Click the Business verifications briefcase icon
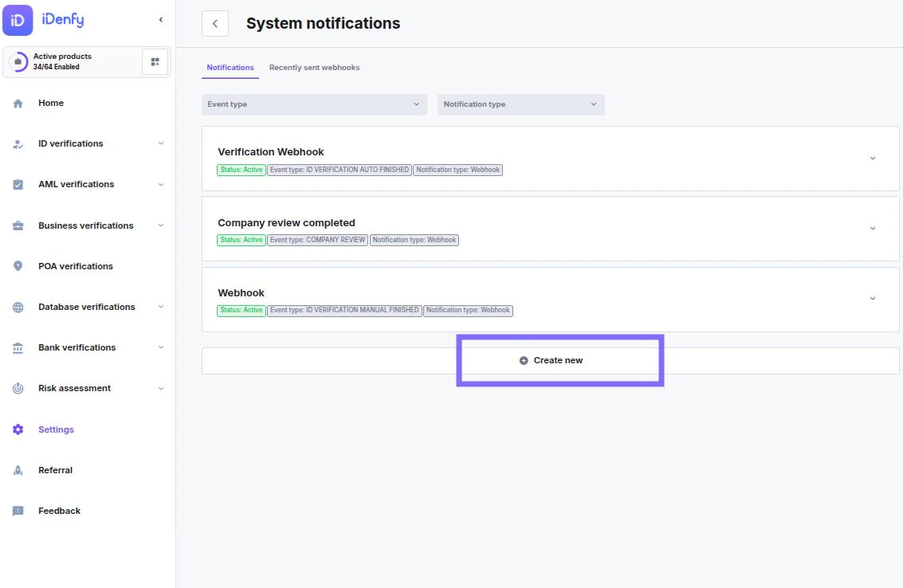The width and height of the screenshot is (903, 588). point(18,225)
